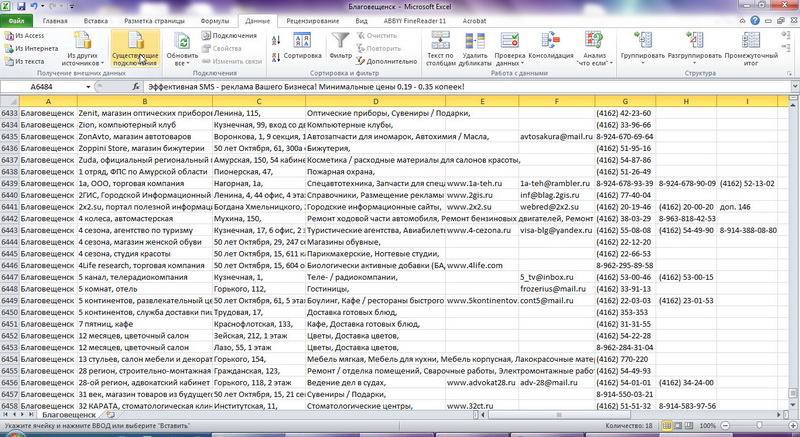Select column D header
The image size is (800, 437).
(x=376, y=101)
